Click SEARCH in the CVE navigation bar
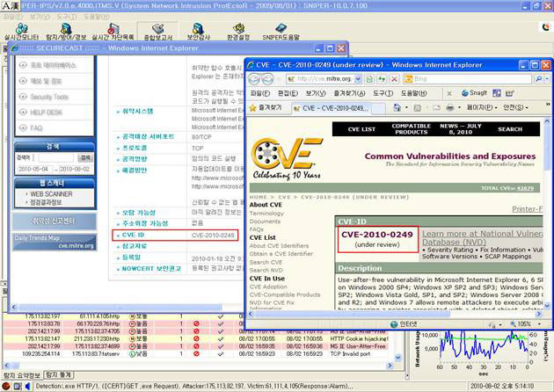This screenshot has height=392, width=554. [510, 129]
